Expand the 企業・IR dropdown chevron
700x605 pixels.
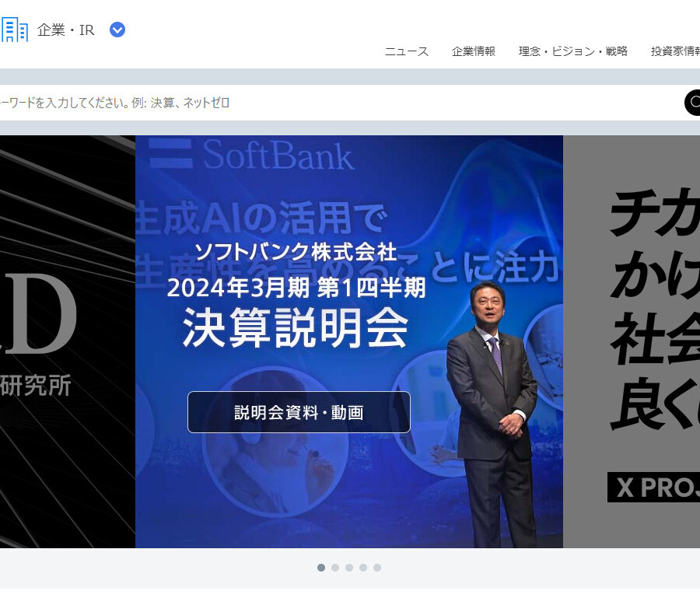(117, 30)
